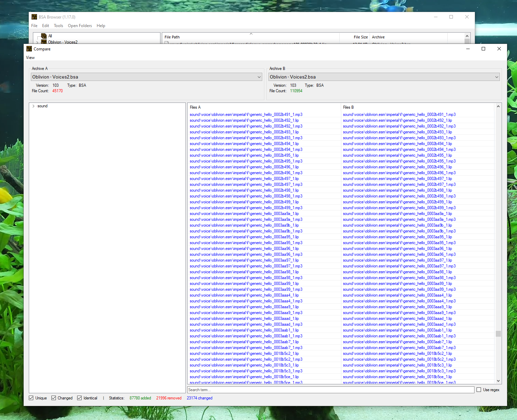Open the Open Folders menu
The height and width of the screenshot is (420, 517).
(x=80, y=26)
